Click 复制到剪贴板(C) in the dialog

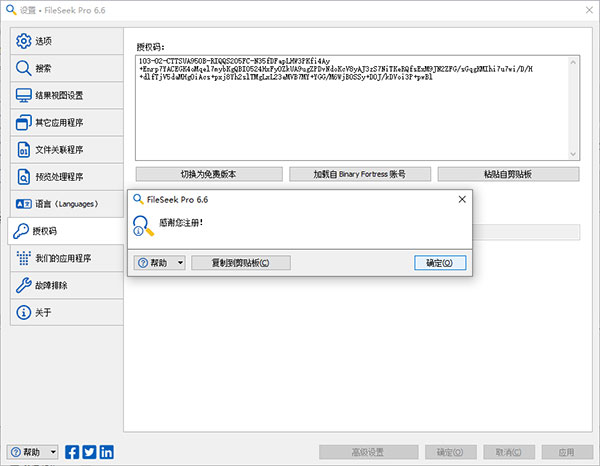tap(241, 263)
